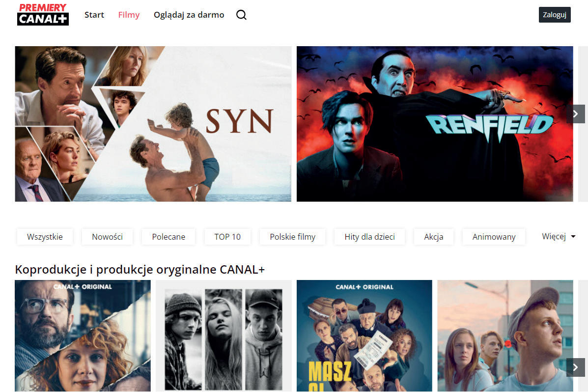588x392 pixels.
Task: Filter films by Nowości
Action: pos(107,237)
